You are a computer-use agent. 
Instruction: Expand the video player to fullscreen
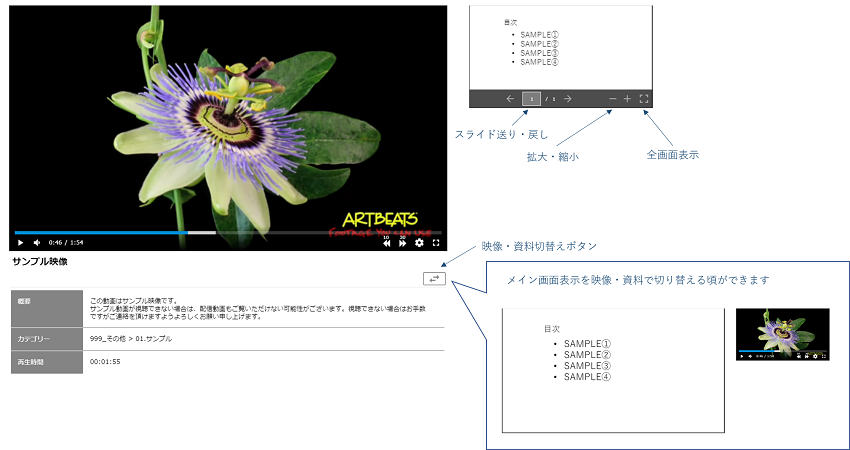[x=435, y=243]
